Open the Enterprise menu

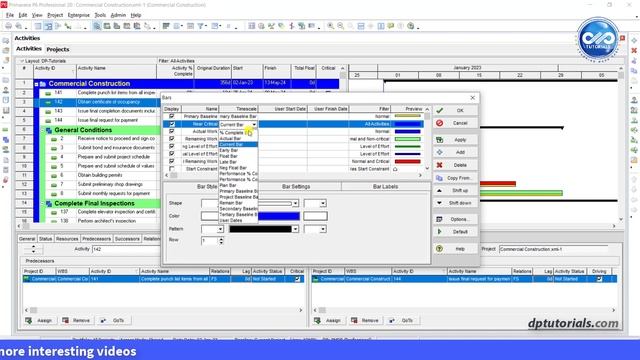[x=78, y=15]
